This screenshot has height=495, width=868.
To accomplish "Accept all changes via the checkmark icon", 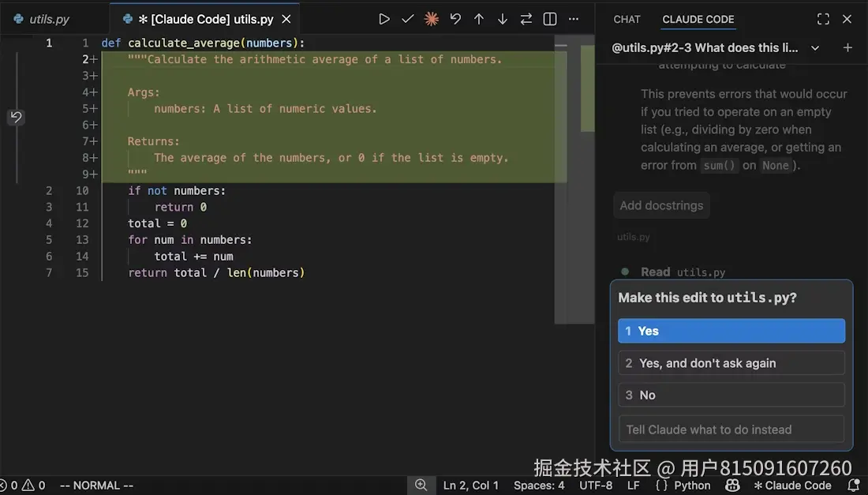I will 408,17.
